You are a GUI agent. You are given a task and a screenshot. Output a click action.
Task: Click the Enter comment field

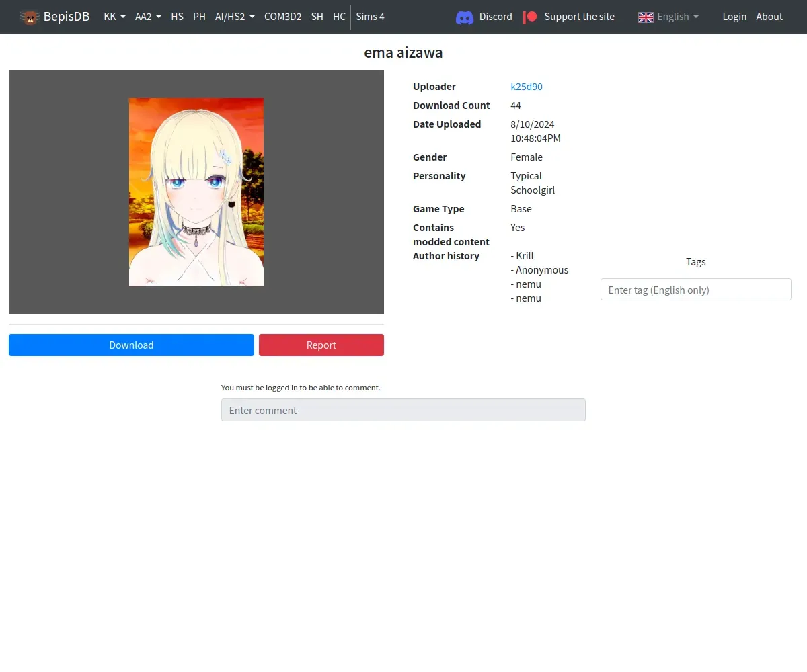(403, 410)
